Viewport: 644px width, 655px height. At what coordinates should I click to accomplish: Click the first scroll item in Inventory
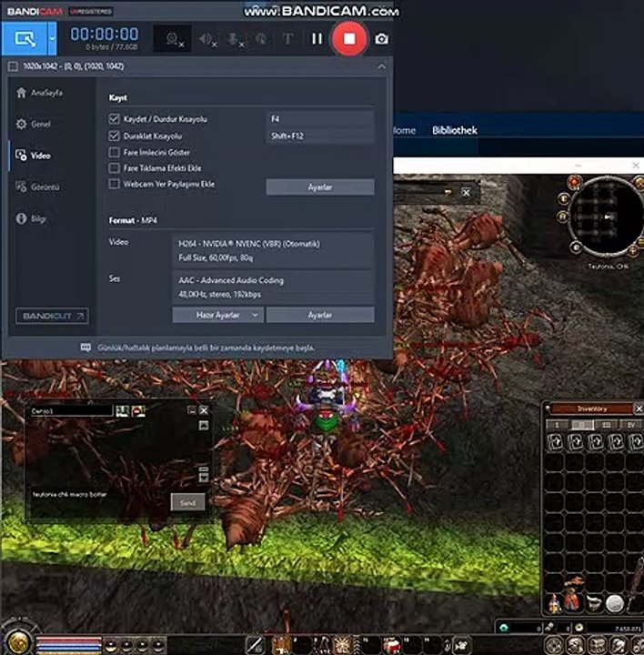click(556, 442)
